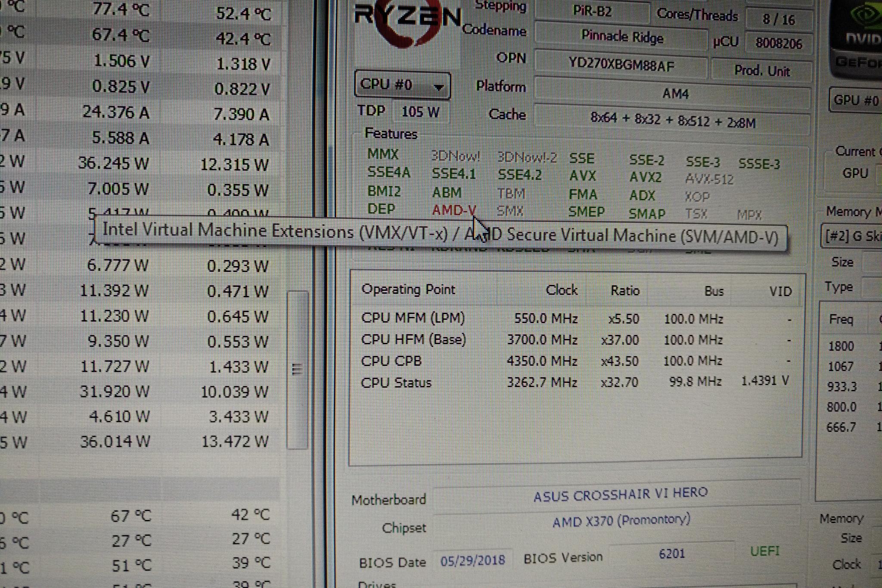Select the CPU MFM (LPM) row

576,319
